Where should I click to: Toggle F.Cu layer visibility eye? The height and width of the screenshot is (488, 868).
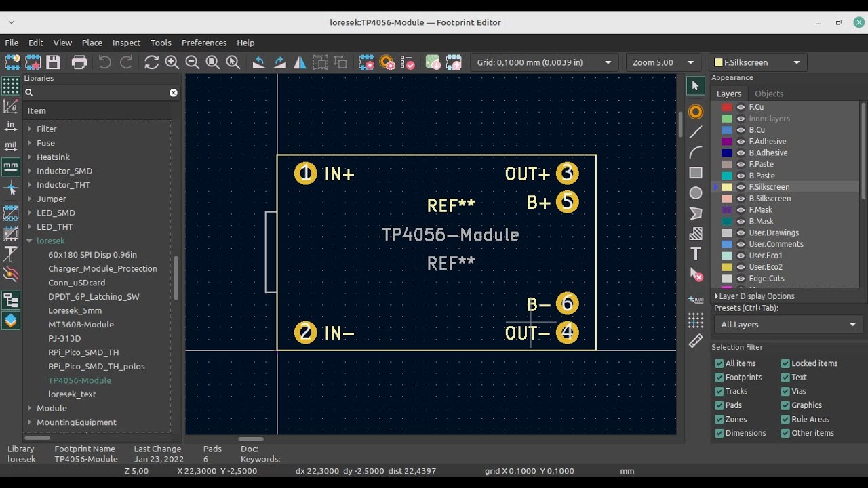click(x=741, y=107)
